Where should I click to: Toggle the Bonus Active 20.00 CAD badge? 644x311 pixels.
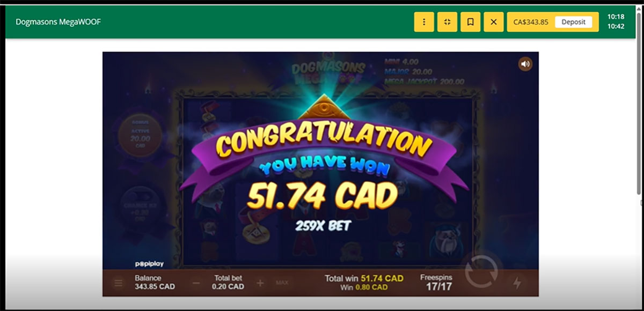click(x=140, y=135)
